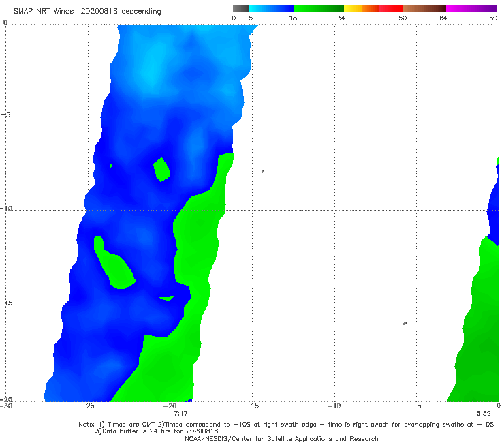Click the "34" label under the color bar

341,18
